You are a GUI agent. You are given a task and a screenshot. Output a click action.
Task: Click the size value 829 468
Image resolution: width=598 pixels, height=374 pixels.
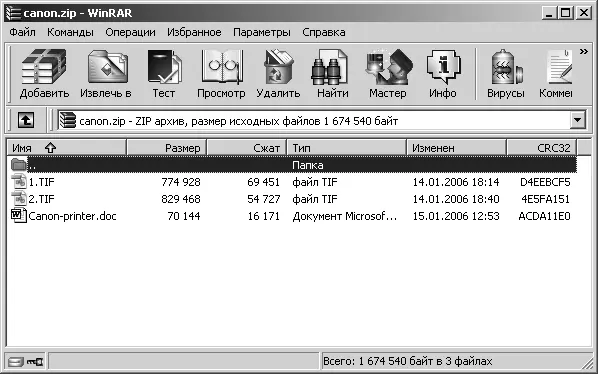click(x=181, y=199)
